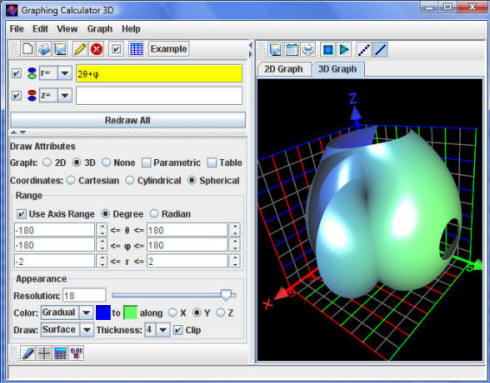Open the Graph menu
This screenshot has height=383, width=490.
(100, 29)
